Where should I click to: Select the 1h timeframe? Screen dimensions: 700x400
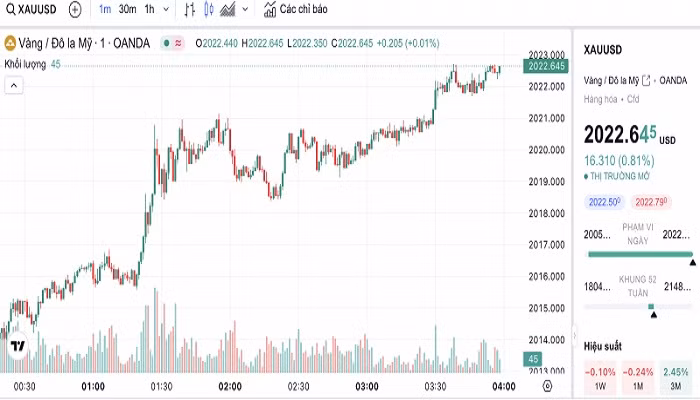click(x=150, y=9)
